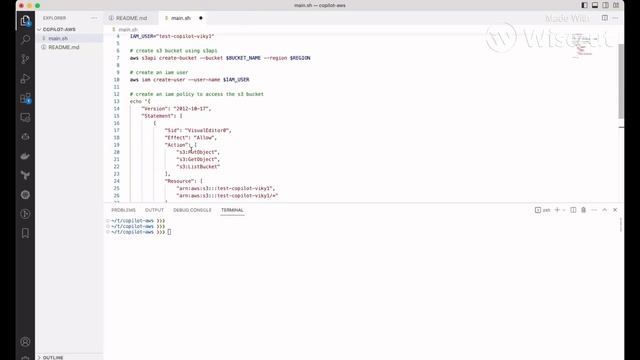Click the customize layout icon in title bar
640x360 pixels.
pyautogui.click(x=616, y=5)
